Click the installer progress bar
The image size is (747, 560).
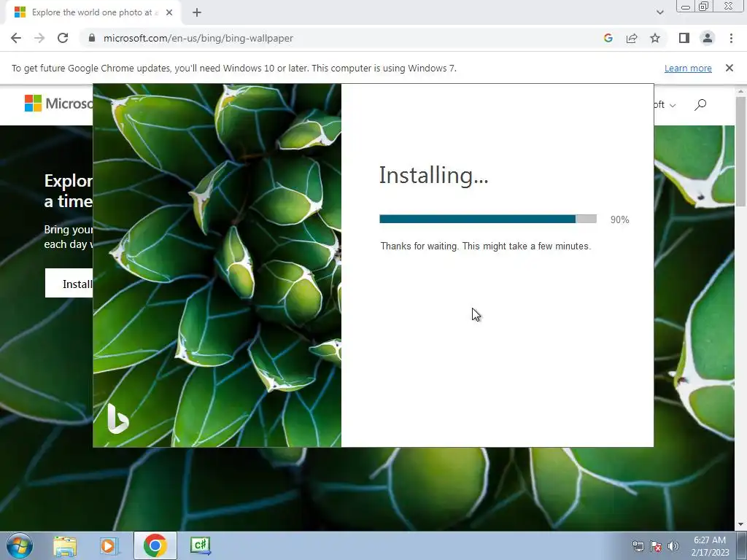click(488, 219)
